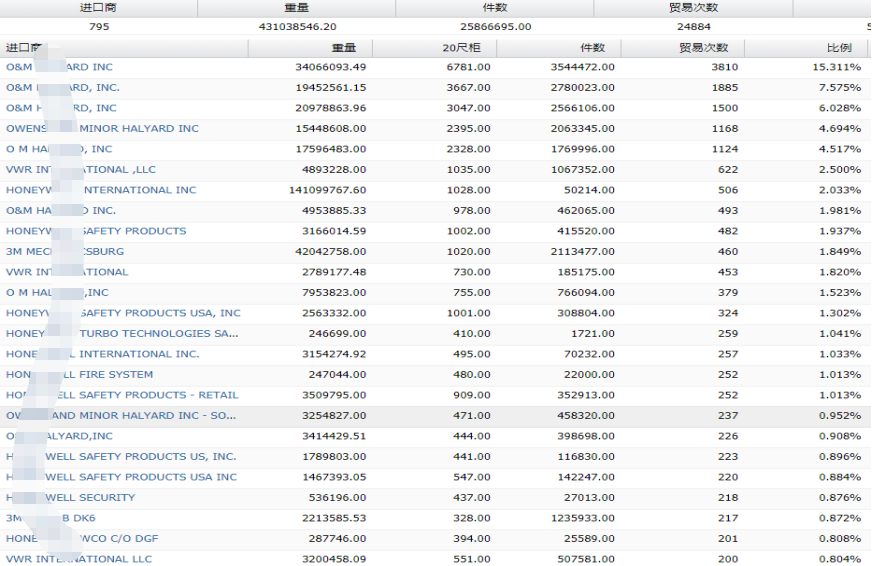Open the HONEYWELL SAFETY PRODUCTS USA, INC link
The height and width of the screenshot is (566, 872).
point(123,313)
